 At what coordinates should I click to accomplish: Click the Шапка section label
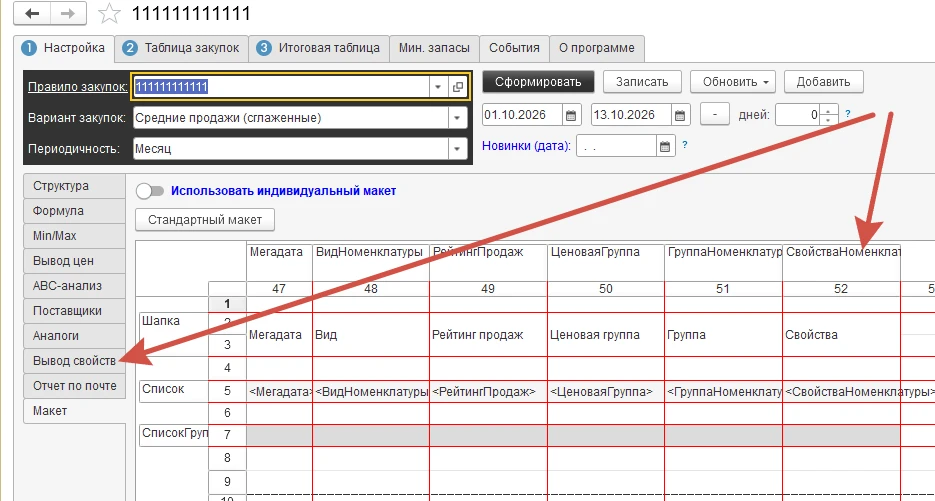click(174, 334)
